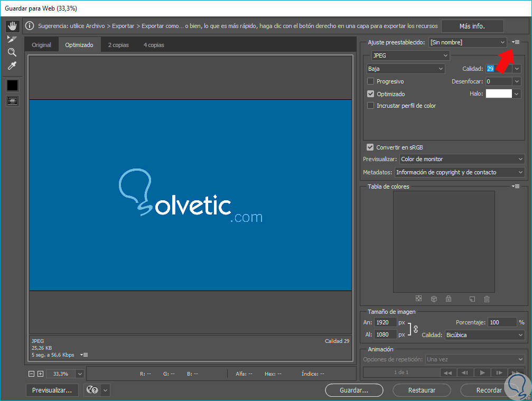Open the browser selection dropdown arrow

(105, 390)
